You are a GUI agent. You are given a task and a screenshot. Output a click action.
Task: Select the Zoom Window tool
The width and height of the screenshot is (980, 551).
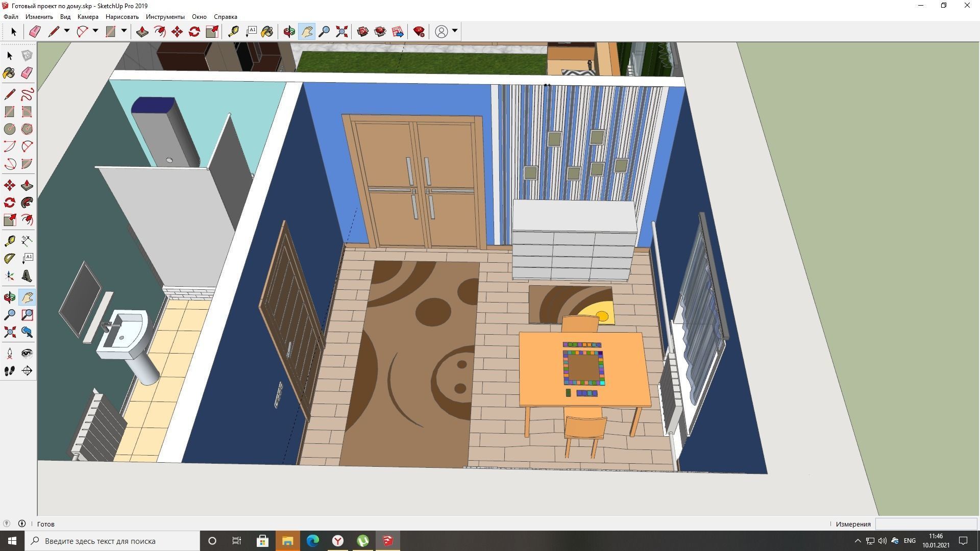(27, 315)
